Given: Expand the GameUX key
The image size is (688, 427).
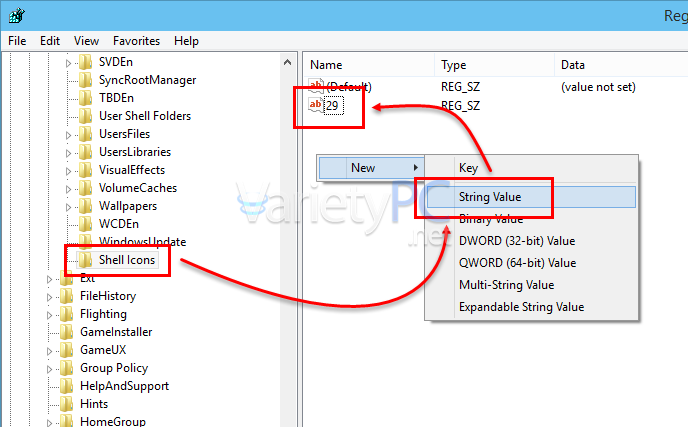Looking at the screenshot, I should pyautogui.click(x=49, y=351).
